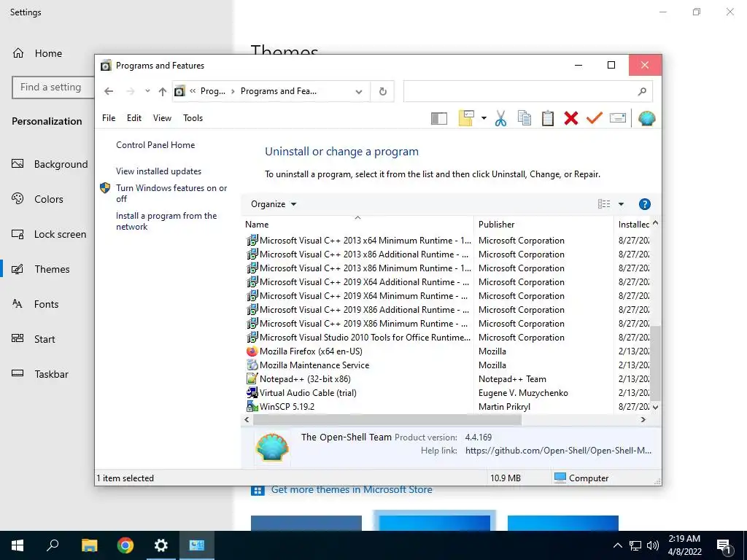Open the Organize dropdown
This screenshot has height=560, width=747.
[274, 204]
